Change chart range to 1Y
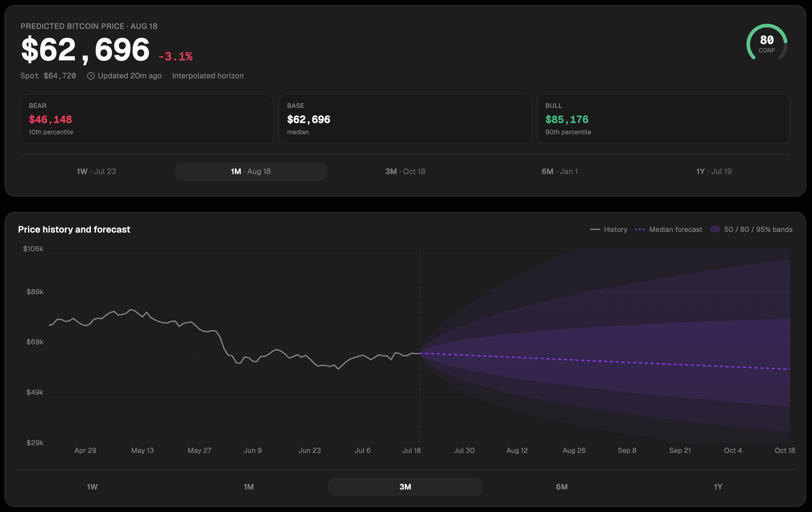The width and height of the screenshot is (812, 512). pos(718,487)
